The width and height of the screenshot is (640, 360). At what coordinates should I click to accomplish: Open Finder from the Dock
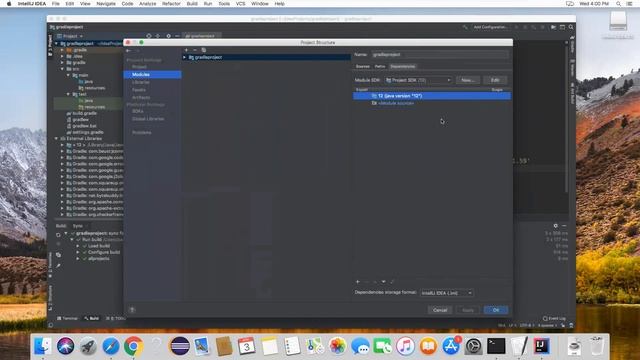coord(42,346)
